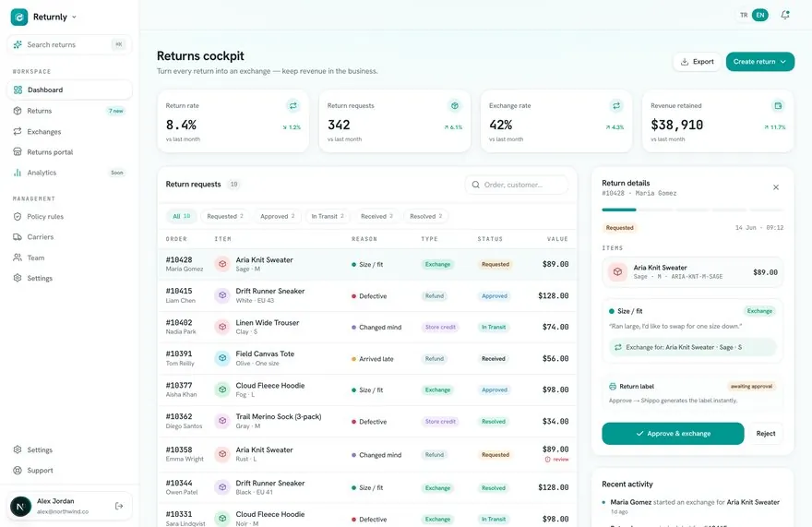The width and height of the screenshot is (812, 527).
Task: Open the notifications bell icon
Action: coord(785,15)
